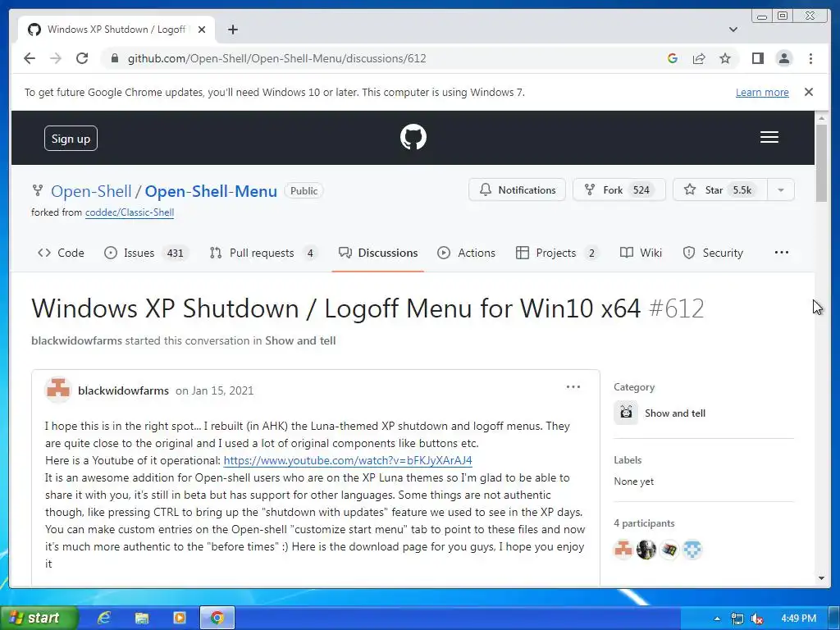The image size is (840, 630).
Task: Open the hamburger navigation menu
Action: coord(769,137)
